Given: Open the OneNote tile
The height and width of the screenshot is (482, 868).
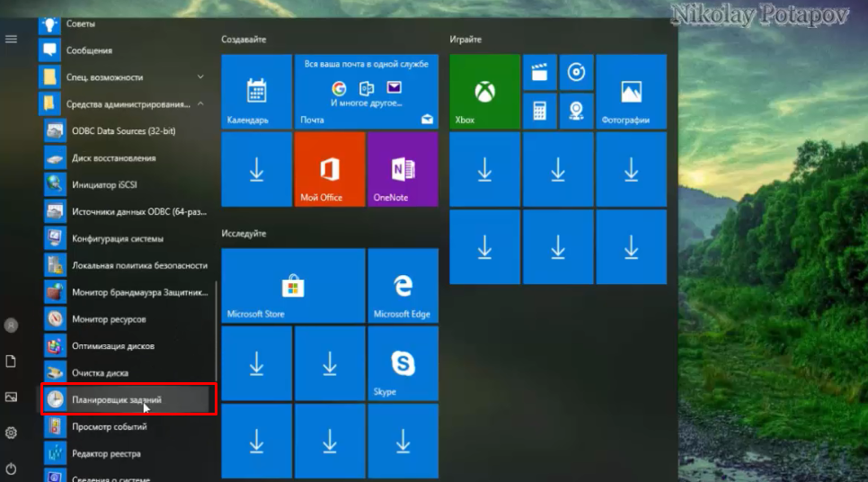Looking at the screenshot, I should tap(403, 170).
